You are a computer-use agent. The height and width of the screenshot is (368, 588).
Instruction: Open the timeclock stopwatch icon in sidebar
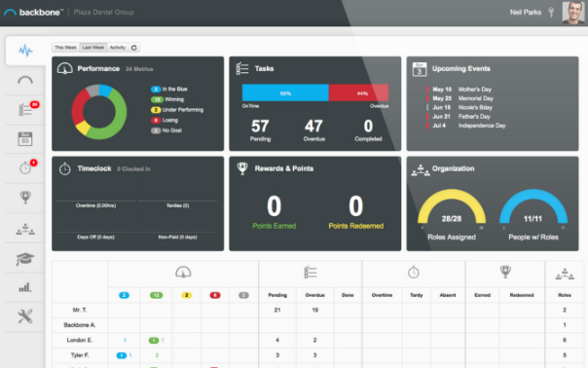25,167
